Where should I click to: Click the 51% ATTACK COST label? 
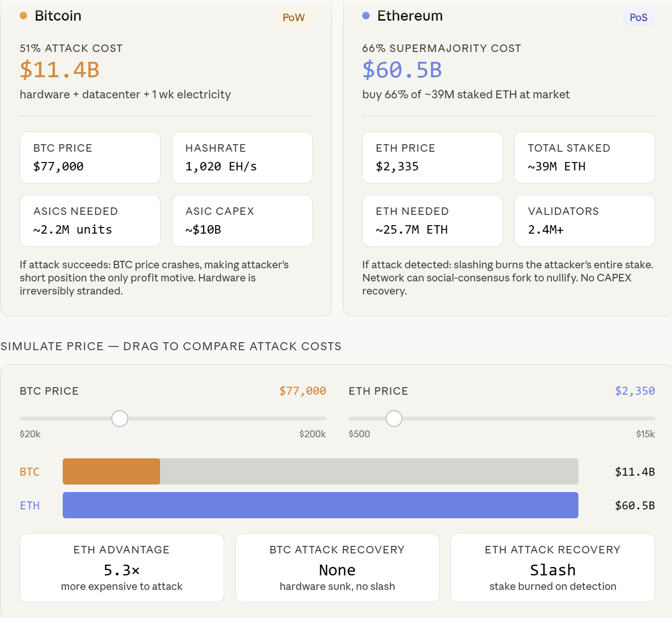[x=71, y=49]
